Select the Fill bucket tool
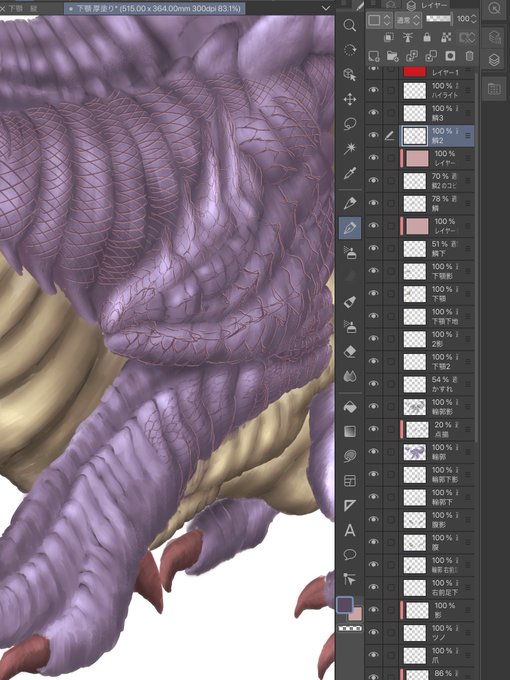The image size is (510, 680). click(x=350, y=406)
